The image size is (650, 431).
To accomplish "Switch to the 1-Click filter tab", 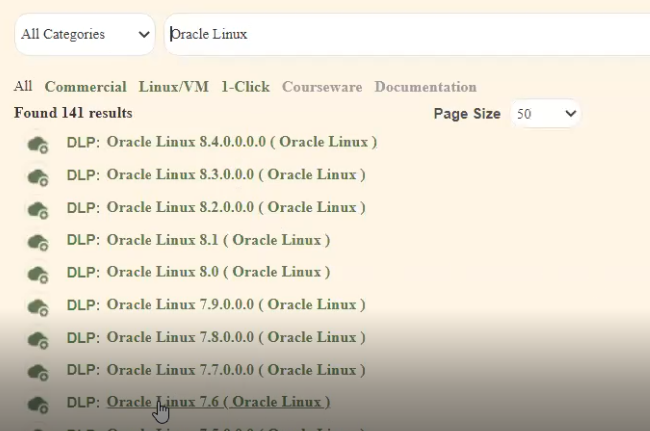I will [x=245, y=87].
